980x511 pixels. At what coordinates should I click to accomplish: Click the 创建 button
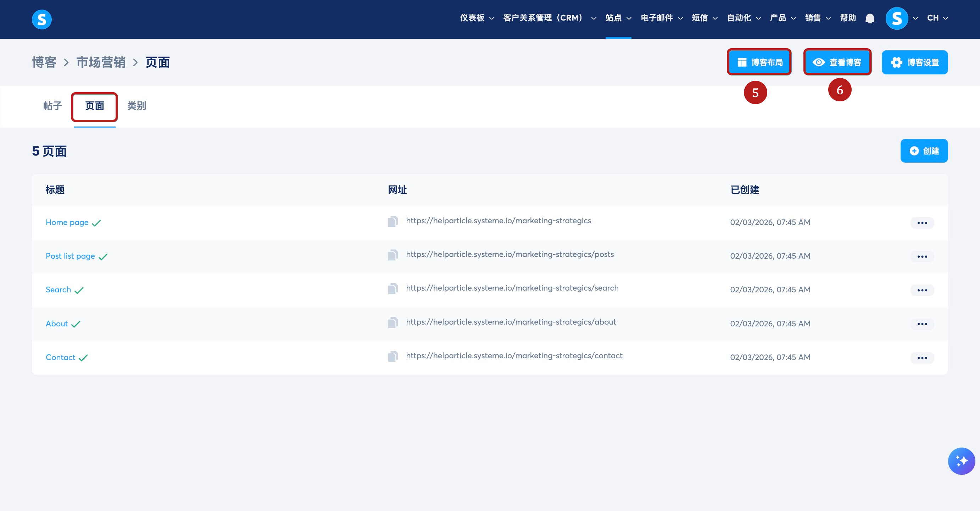tap(924, 151)
